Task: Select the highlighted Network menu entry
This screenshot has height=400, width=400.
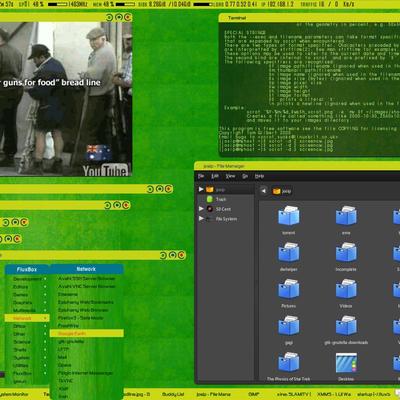Action: point(27,318)
